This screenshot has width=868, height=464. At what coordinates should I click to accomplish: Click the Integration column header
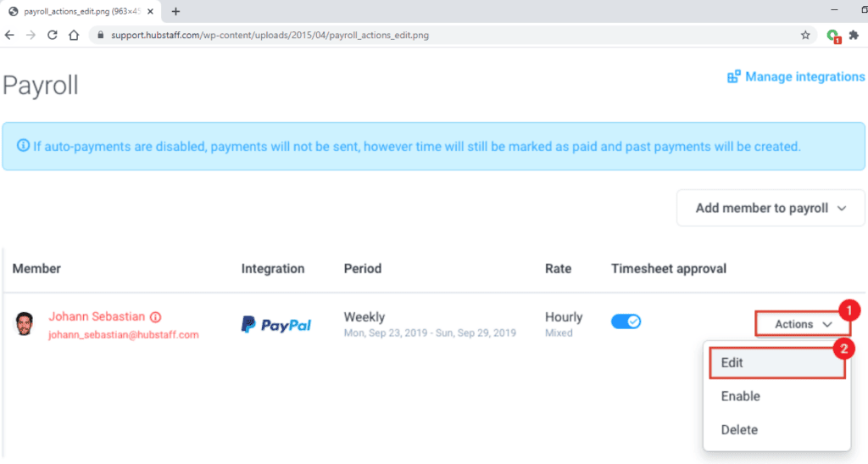[x=273, y=269]
